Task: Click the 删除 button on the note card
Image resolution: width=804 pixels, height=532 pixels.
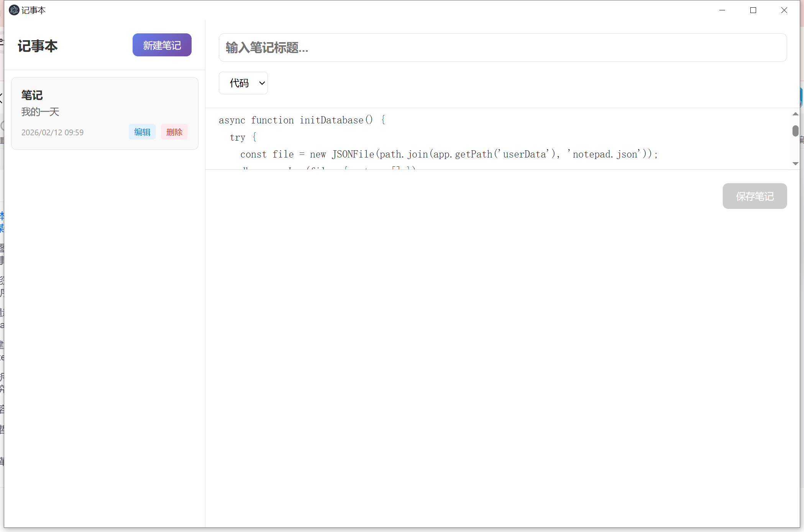Action: coord(174,132)
